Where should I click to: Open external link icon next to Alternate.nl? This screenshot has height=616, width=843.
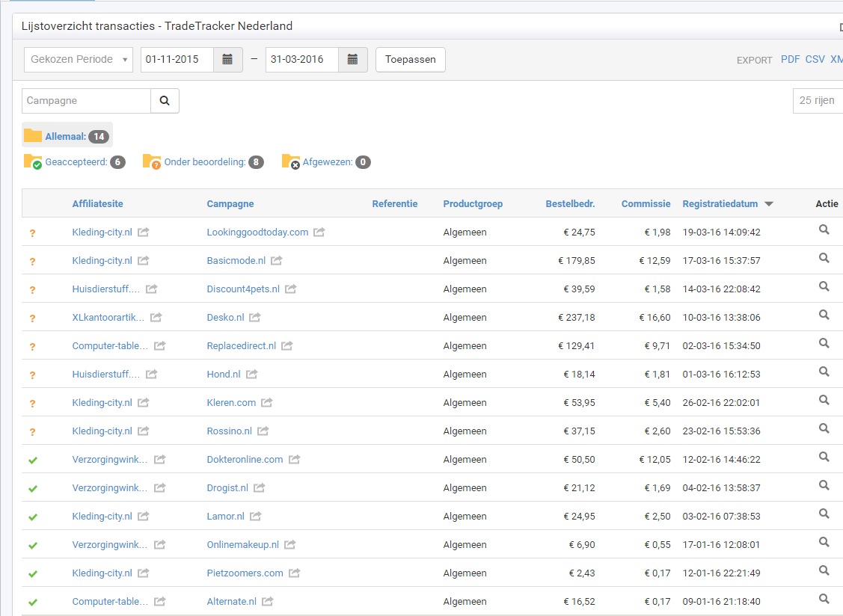(x=267, y=602)
